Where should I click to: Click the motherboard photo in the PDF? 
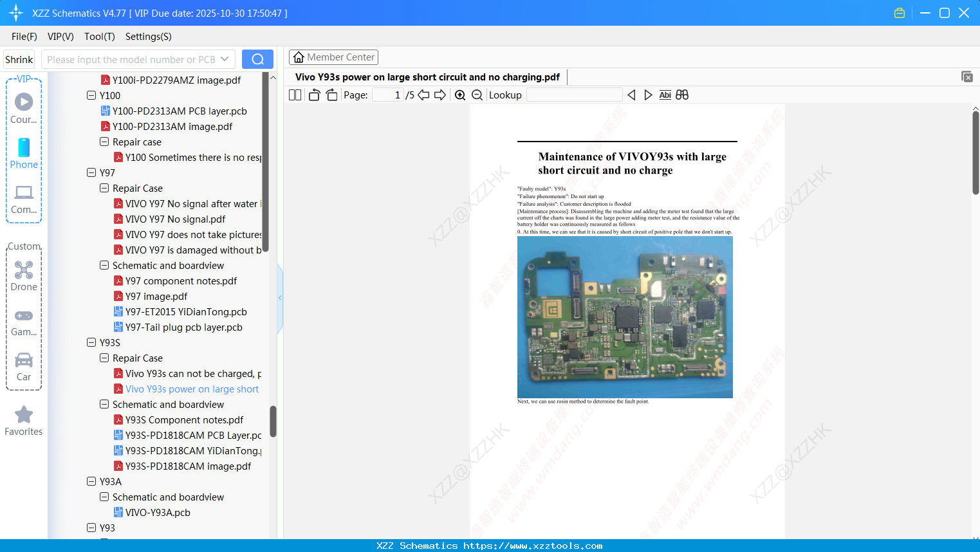pyautogui.click(x=625, y=317)
